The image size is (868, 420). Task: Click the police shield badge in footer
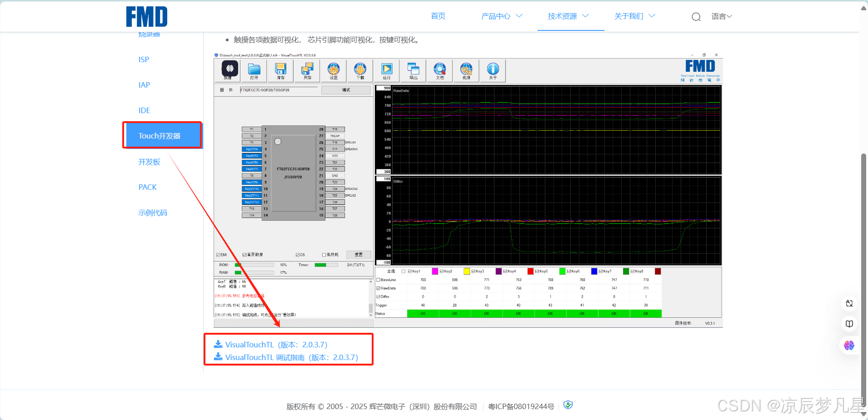pos(568,405)
